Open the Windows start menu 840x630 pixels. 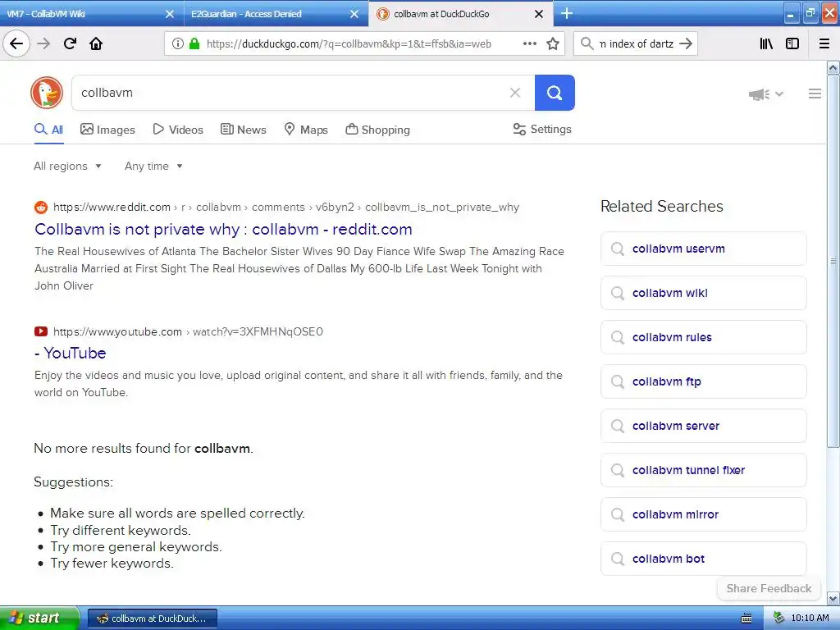[39, 618]
